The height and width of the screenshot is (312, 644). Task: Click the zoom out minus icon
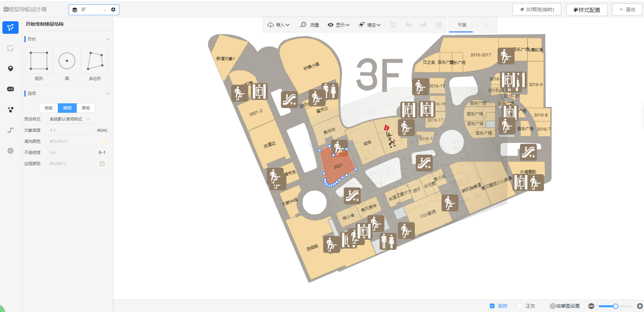pos(591,306)
